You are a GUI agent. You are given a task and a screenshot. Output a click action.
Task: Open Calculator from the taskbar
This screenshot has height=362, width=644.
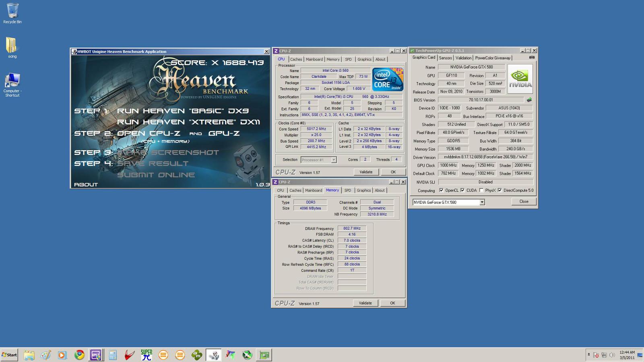[x=113, y=355]
